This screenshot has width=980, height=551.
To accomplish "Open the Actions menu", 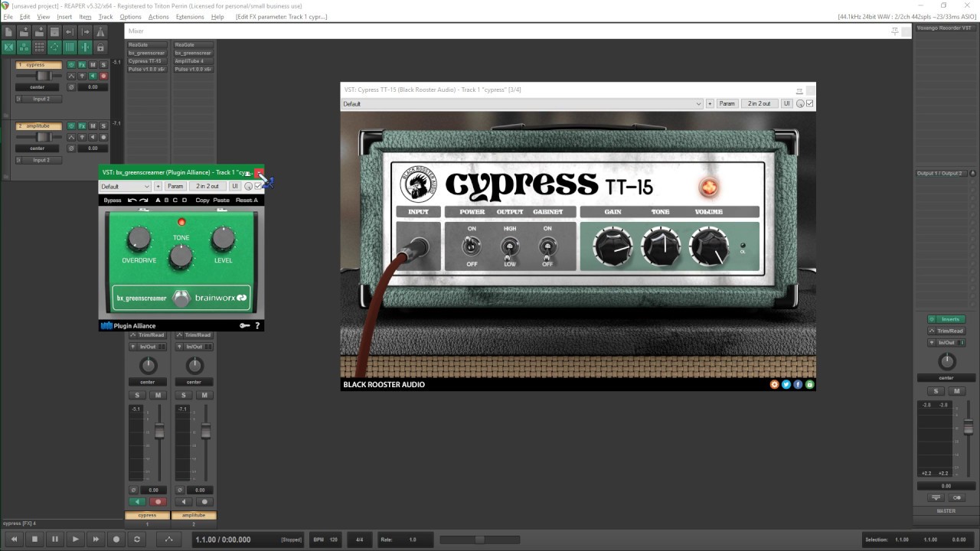I will [158, 17].
